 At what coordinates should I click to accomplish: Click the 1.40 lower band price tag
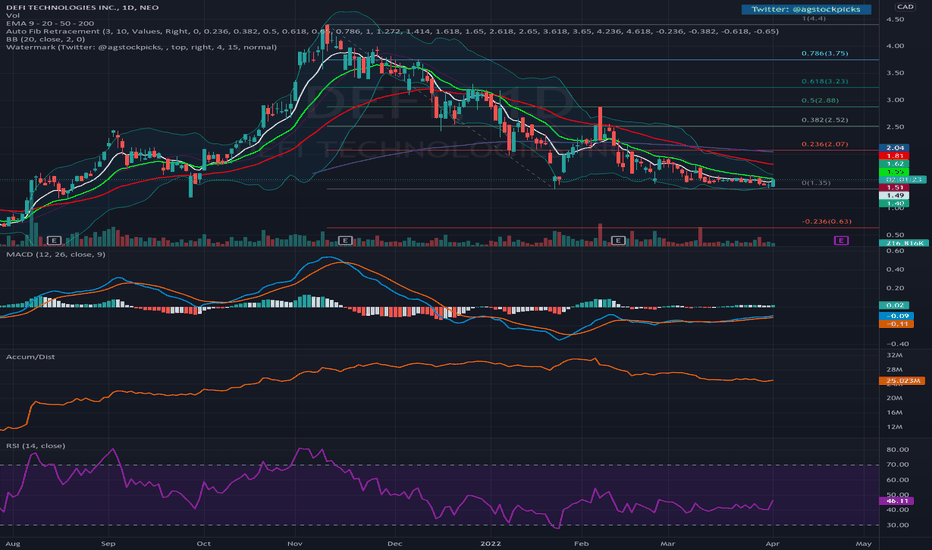pyautogui.click(x=895, y=203)
